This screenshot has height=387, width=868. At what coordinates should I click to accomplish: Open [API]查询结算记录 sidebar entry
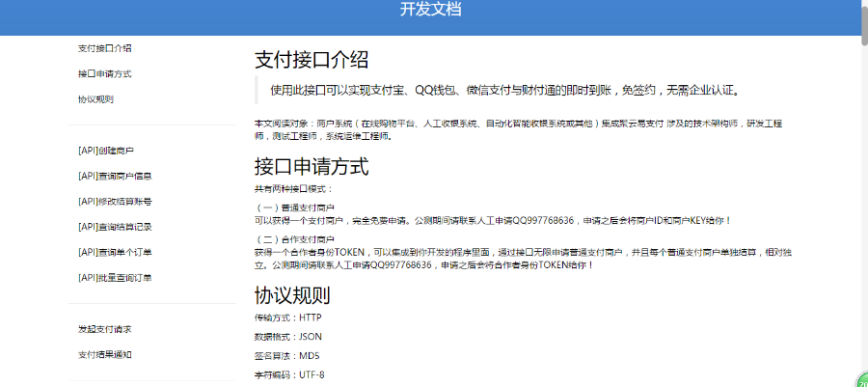(x=115, y=227)
